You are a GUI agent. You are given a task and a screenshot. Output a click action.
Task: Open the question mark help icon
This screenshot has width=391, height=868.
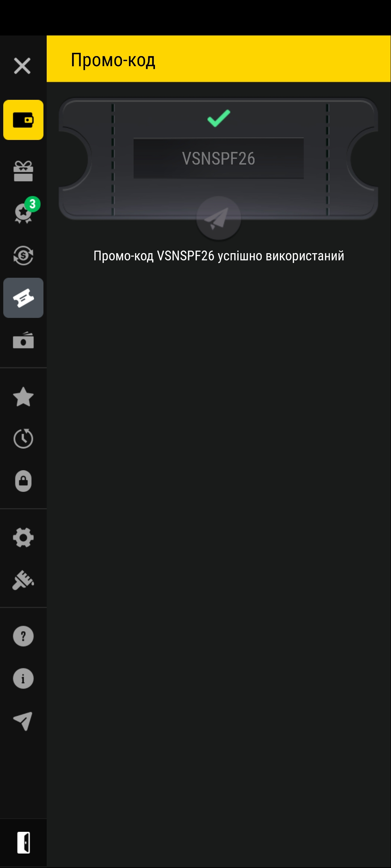click(x=23, y=636)
